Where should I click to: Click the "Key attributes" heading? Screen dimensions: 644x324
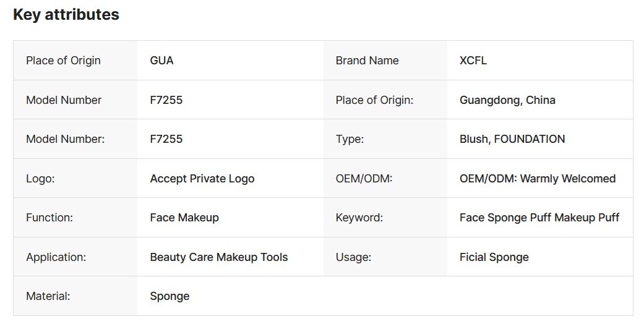[x=66, y=15]
